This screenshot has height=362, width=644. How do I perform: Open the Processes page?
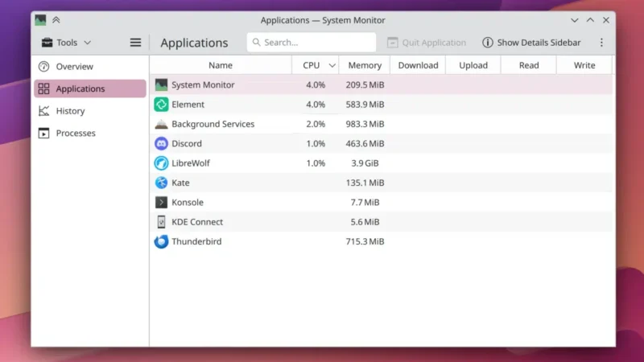coord(90,133)
